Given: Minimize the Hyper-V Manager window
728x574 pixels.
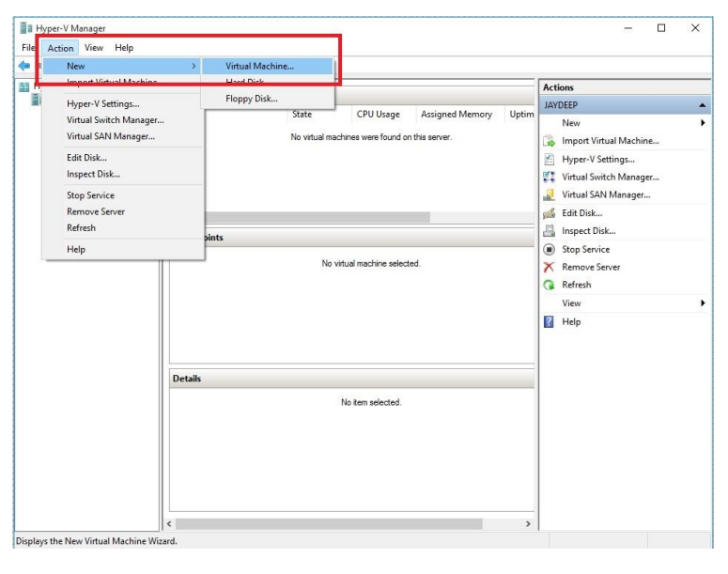Looking at the screenshot, I should pyautogui.click(x=628, y=28).
